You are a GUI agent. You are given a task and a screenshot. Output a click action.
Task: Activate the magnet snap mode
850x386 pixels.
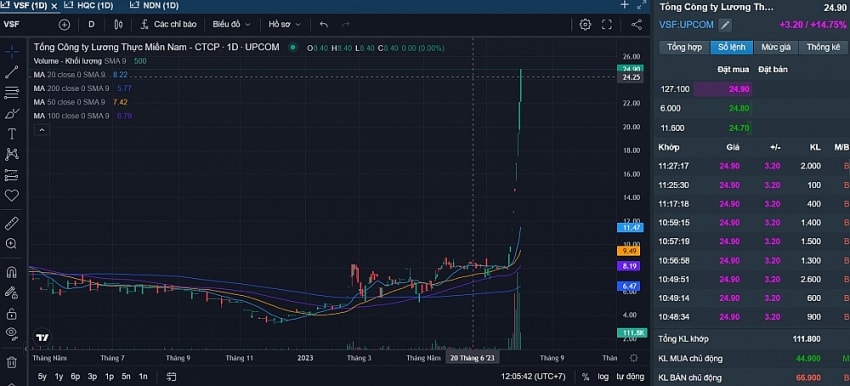click(x=11, y=272)
